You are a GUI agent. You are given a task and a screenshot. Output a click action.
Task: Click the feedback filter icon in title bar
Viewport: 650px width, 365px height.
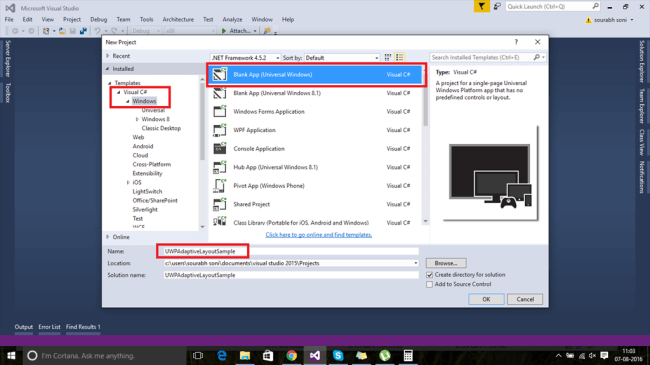(x=481, y=7)
